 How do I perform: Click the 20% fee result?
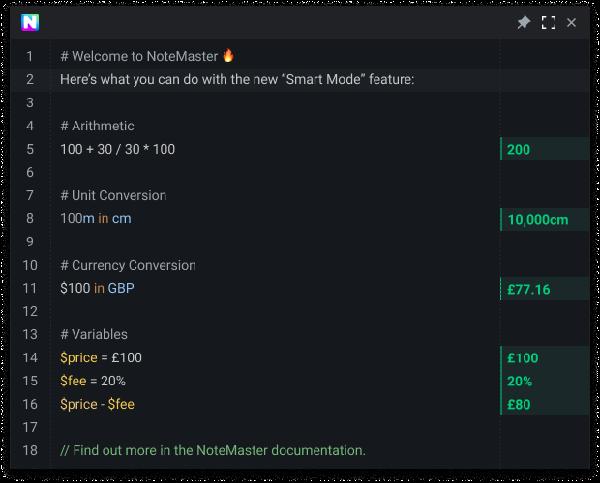tap(519, 381)
